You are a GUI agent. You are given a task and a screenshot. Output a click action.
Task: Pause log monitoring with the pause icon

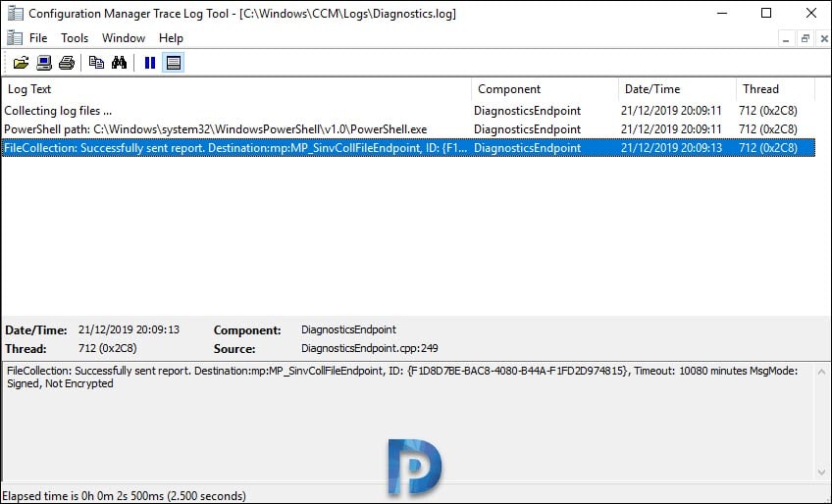click(x=150, y=63)
